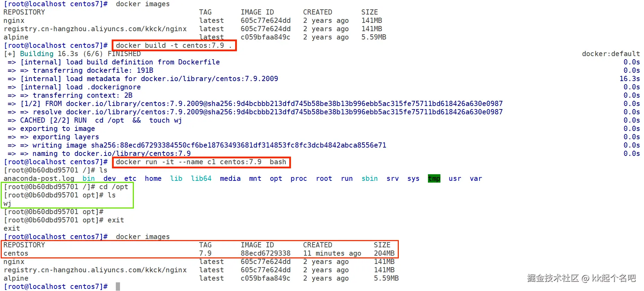Click '11 minutes ago' created value
The width and height of the screenshot is (644, 291).
332,253
